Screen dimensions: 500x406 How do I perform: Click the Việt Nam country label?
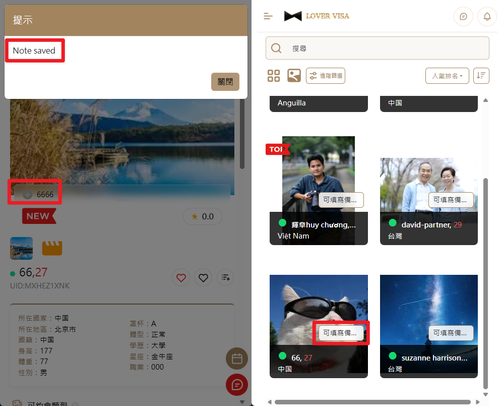293,236
